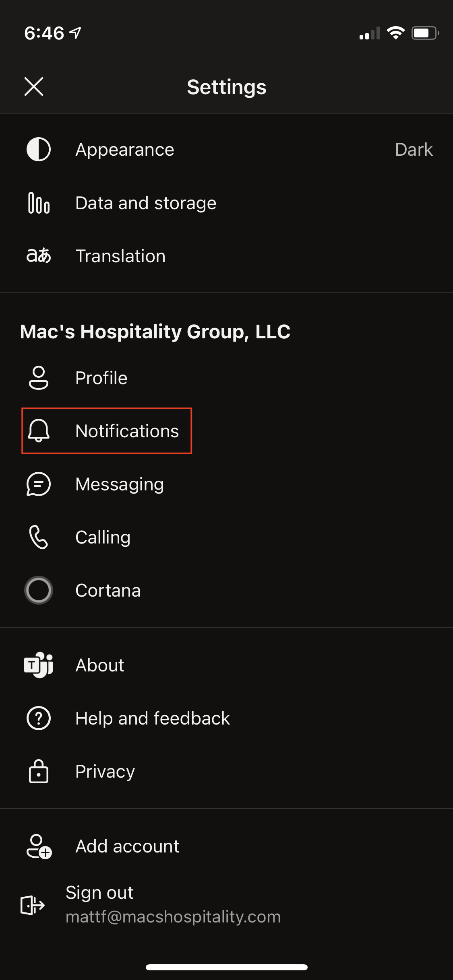453x980 pixels.
Task: Tap the Appearance half-circle icon
Action: (x=39, y=149)
